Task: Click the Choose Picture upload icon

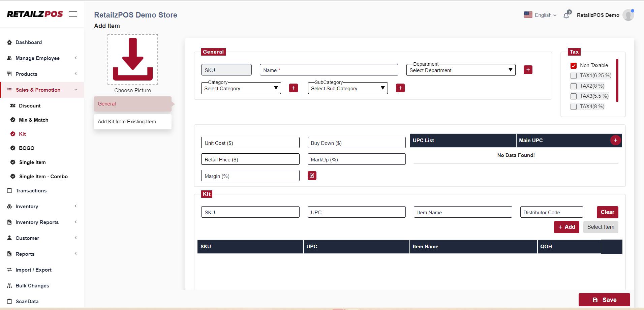Action: pos(132,59)
